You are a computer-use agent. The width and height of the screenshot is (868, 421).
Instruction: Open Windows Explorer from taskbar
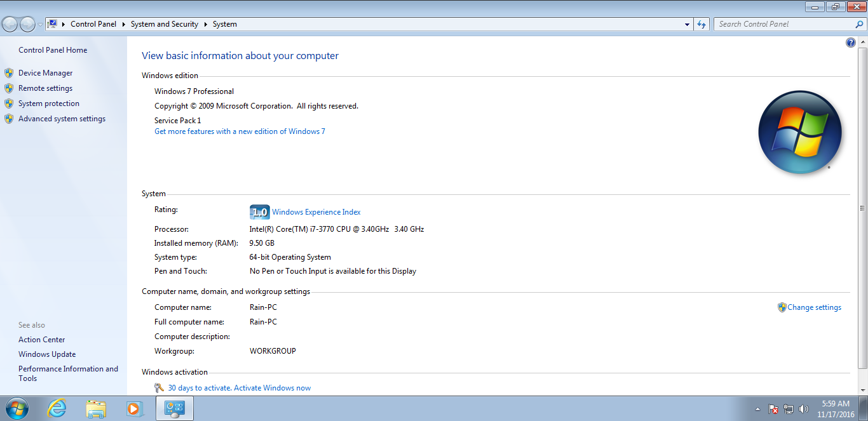pos(96,408)
